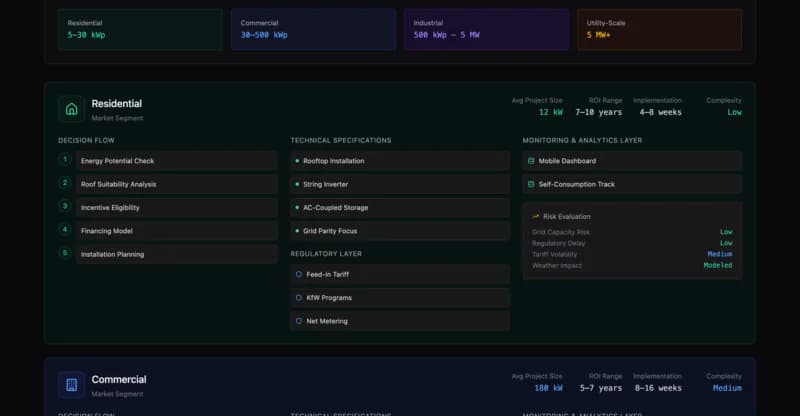Click the Rooftop Installation specification
The height and width of the screenshot is (416, 800).
coord(400,161)
